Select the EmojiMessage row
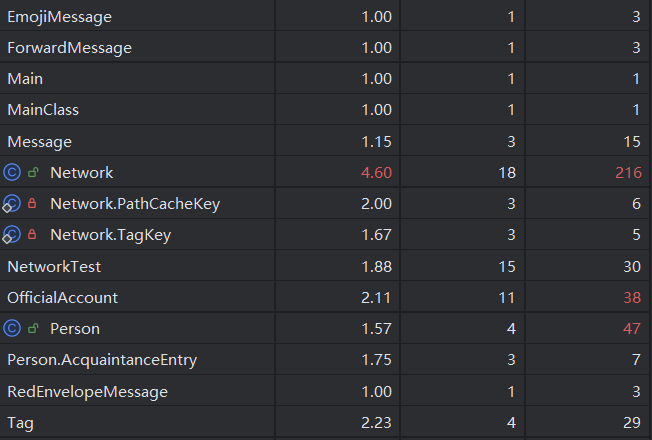652x440 pixels. [326, 16]
